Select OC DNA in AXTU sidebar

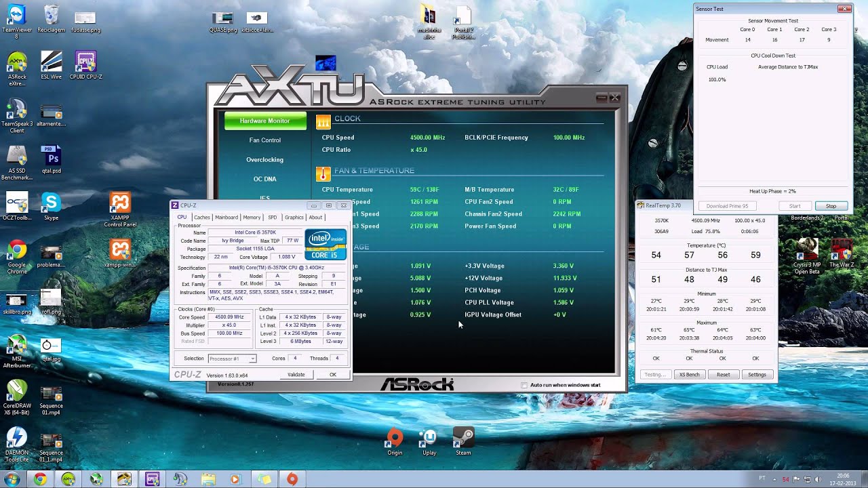point(264,179)
